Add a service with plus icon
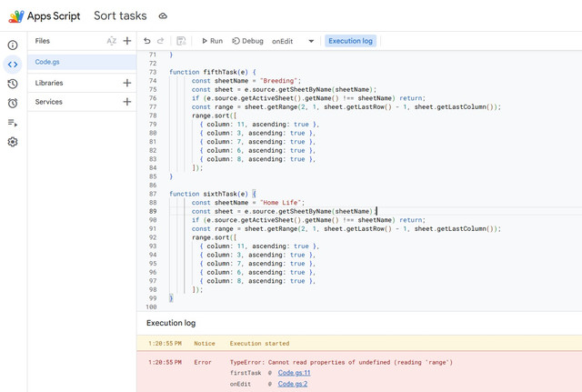Screen dimensions: 582x392 [127, 102]
